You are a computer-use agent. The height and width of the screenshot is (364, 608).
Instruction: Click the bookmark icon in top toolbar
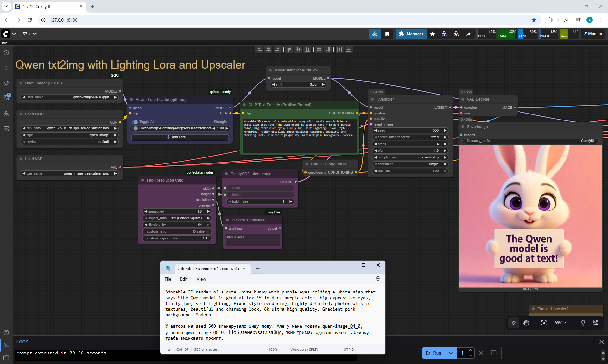(387, 34)
